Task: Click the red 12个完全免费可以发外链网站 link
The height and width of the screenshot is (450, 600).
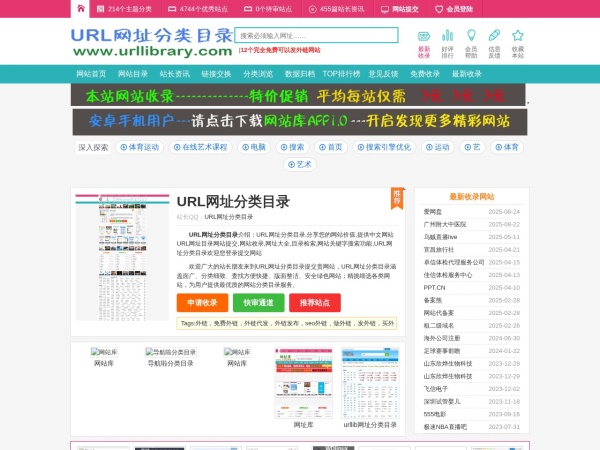Action: tap(280, 50)
